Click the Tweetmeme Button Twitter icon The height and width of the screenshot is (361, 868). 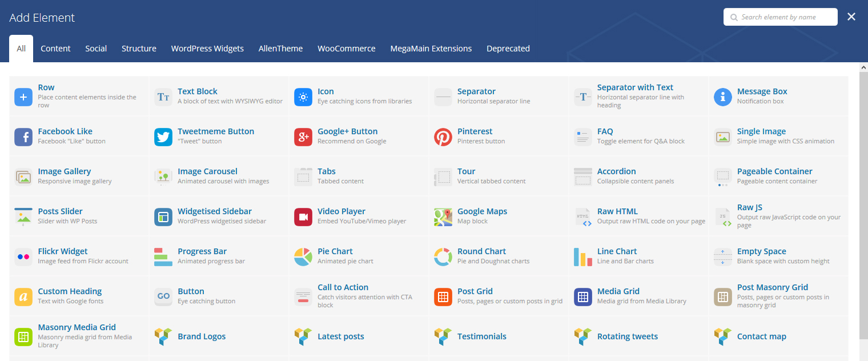point(163,137)
